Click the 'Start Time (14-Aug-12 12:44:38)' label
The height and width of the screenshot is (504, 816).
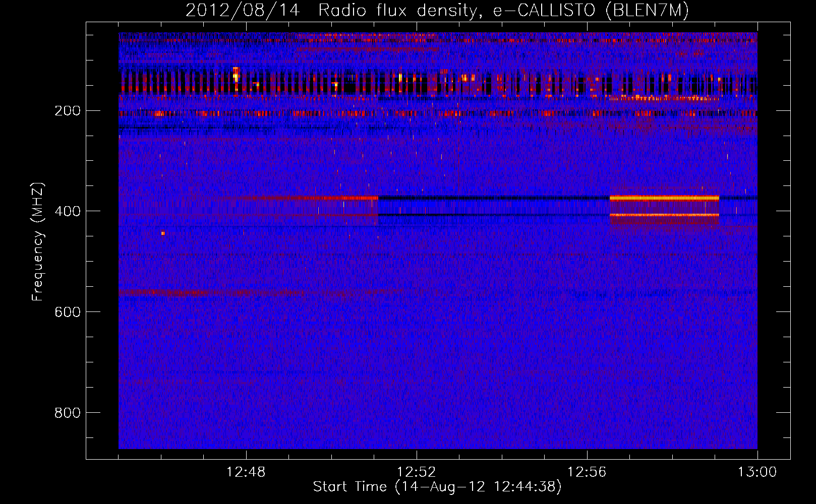437,487
